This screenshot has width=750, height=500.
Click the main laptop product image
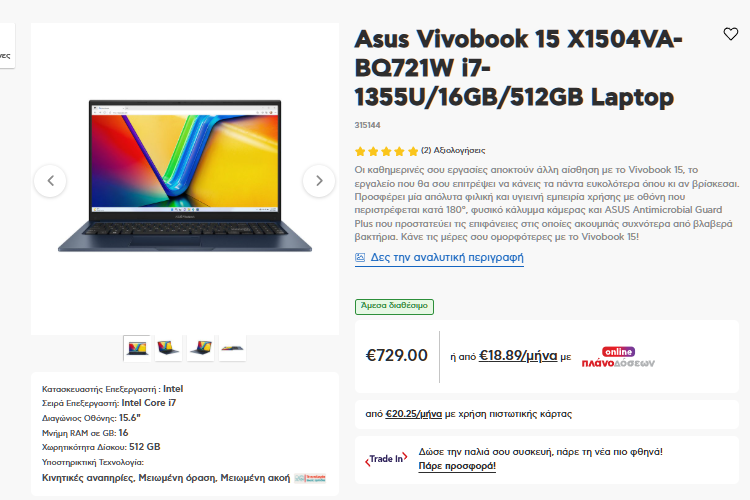pos(185,176)
